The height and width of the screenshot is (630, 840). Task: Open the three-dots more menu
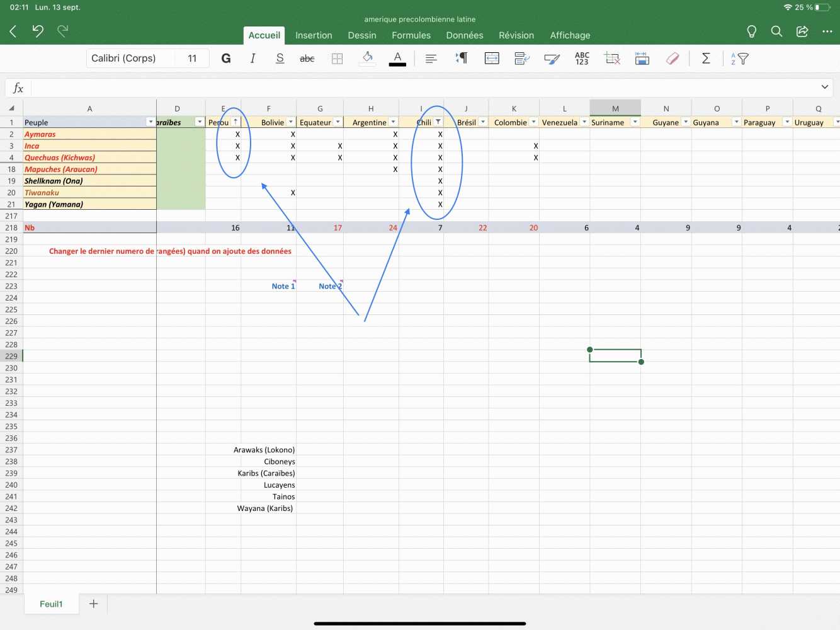(x=827, y=31)
